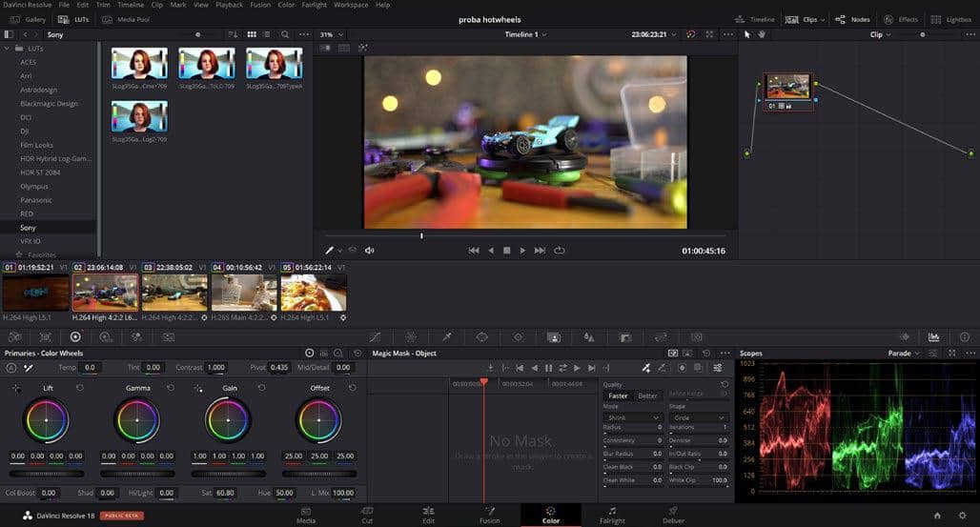Toggle the Better quality option
The height and width of the screenshot is (527, 980).
tap(647, 395)
